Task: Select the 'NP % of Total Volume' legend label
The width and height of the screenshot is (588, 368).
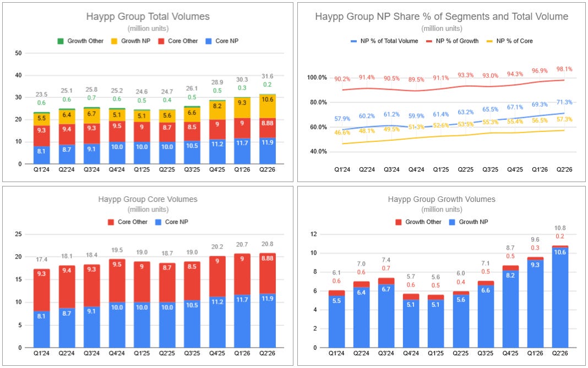Action: click(389, 41)
